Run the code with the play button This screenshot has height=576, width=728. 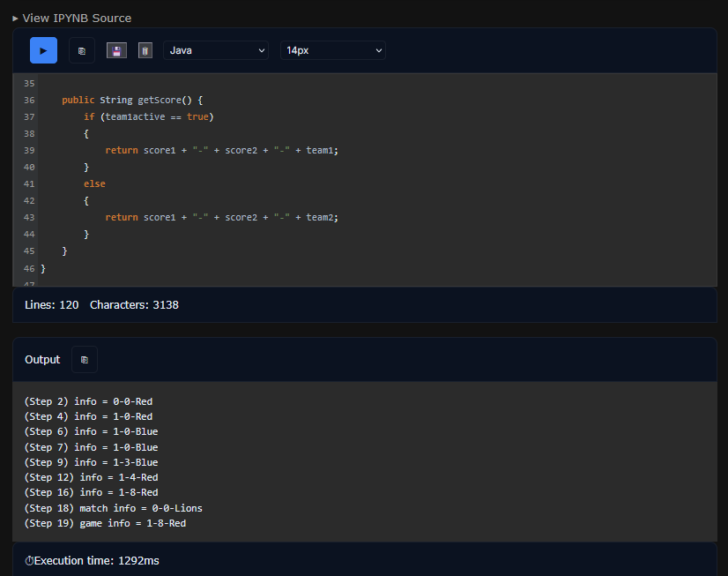(x=43, y=50)
